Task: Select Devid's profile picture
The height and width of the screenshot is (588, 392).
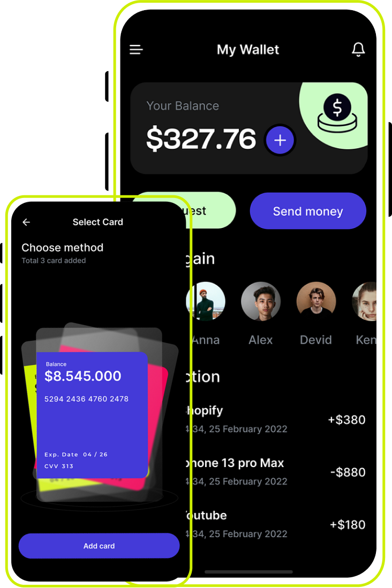Action: click(x=316, y=302)
